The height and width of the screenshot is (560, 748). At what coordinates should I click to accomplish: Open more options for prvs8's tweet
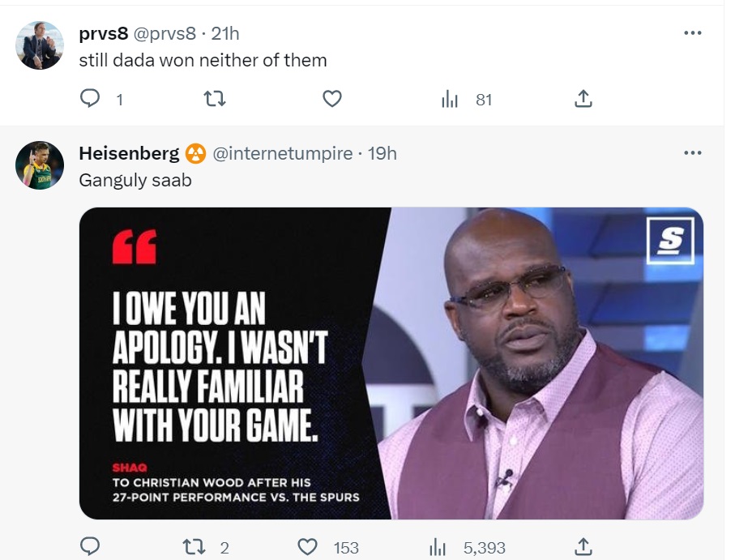pyautogui.click(x=692, y=33)
